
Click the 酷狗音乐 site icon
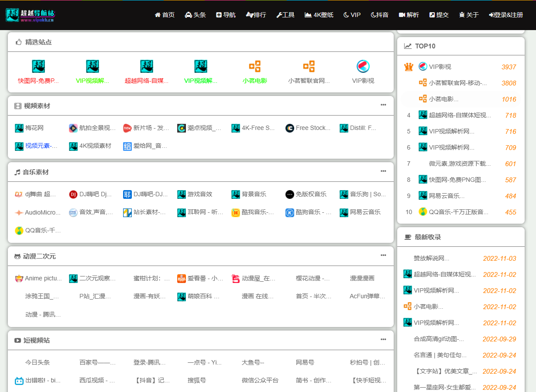click(290, 212)
